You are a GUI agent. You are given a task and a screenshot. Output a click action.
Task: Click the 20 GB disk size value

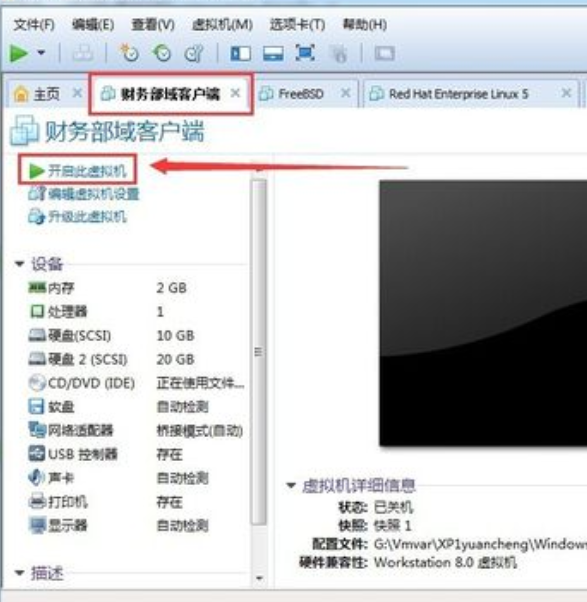coord(175,359)
